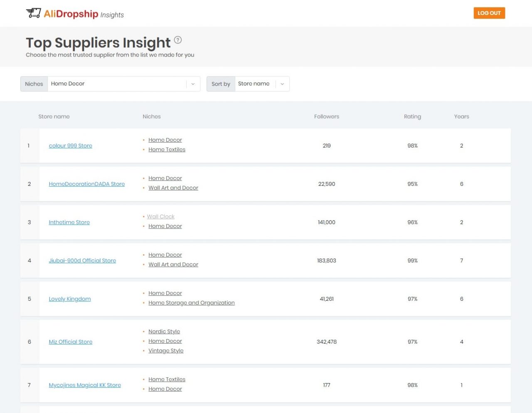The height and width of the screenshot is (413, 532).
Task: Visit the Inthetime Store page
Action: pos(69,222)
